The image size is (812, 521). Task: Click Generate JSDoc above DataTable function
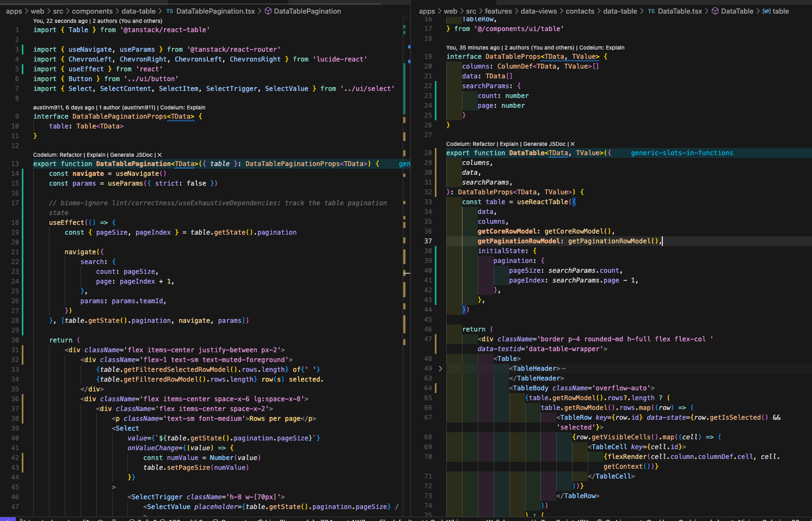coord(545,144)
